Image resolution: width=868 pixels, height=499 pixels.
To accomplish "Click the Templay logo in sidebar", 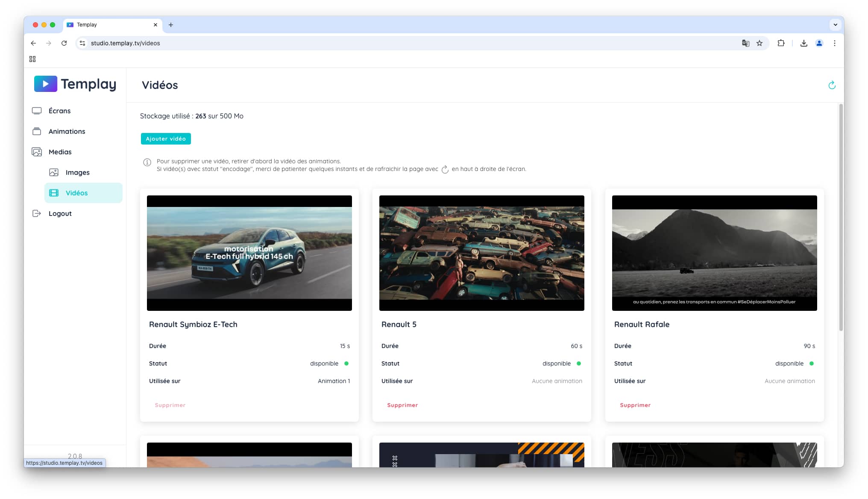I will tap(75, 84).
